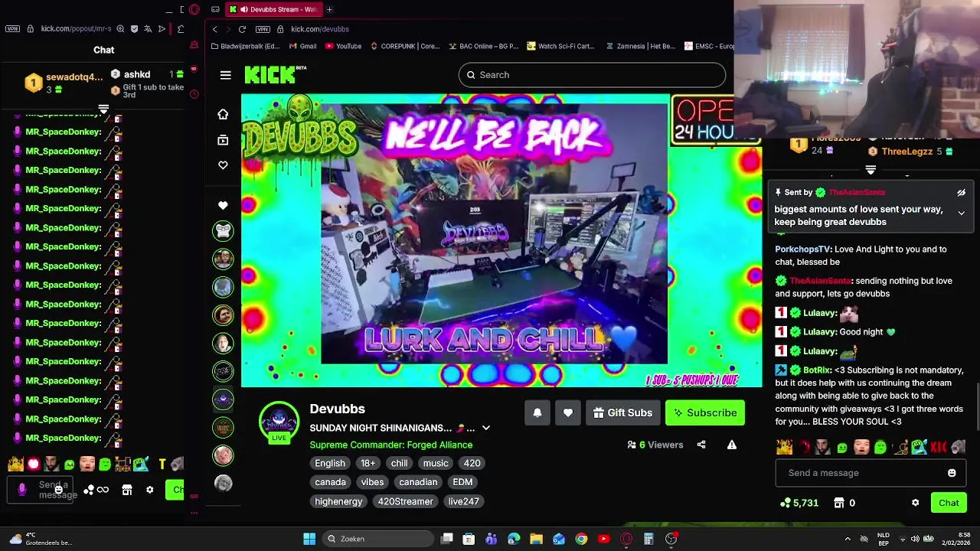Open Chrome from the taskbar
This screenshot has height=551, width=980.
pyautogui.click(x=581, y=539)
